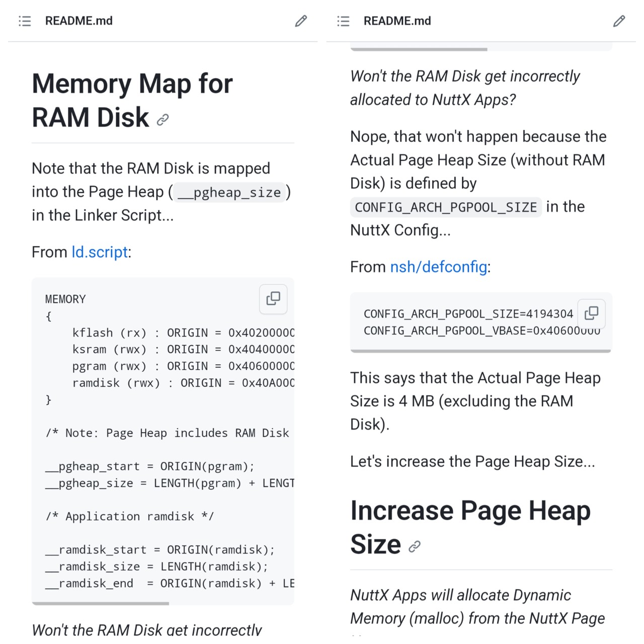Click anchor link icon next to Increase Page Heap Size

pyautogui.click(x=415, y=546)
